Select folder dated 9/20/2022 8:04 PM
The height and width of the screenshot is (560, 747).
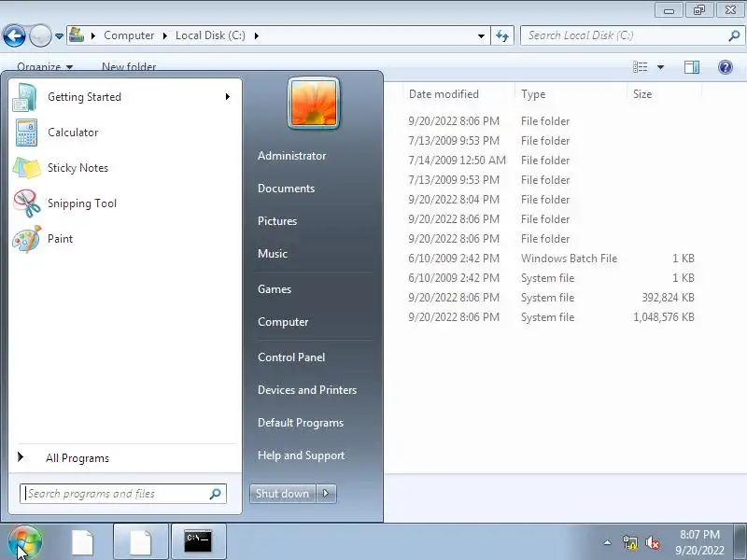(x=551, y=200)
